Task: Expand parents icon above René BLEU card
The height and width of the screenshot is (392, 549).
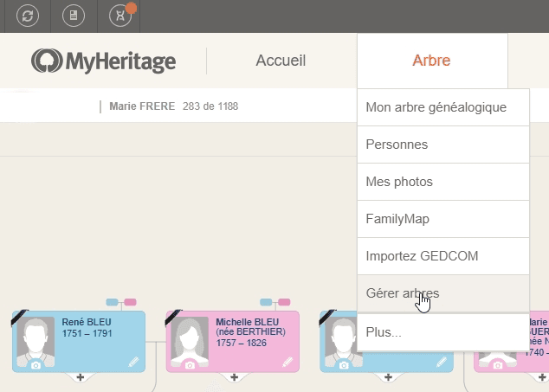Action: pos(121,302)
